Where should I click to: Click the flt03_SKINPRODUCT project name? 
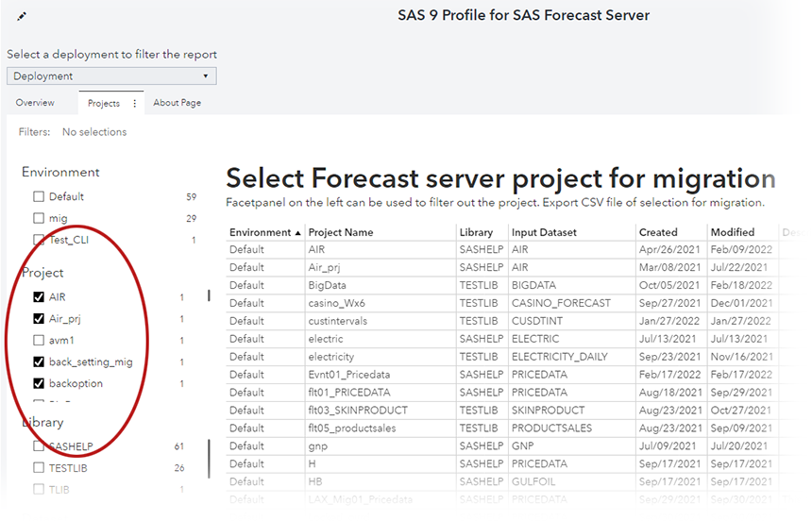(358, 411)
